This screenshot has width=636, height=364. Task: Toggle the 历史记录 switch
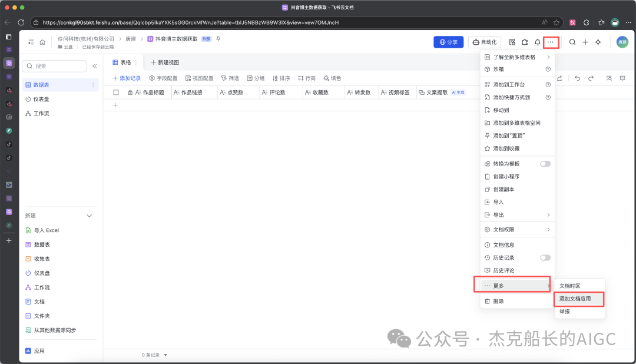(545, 257)
